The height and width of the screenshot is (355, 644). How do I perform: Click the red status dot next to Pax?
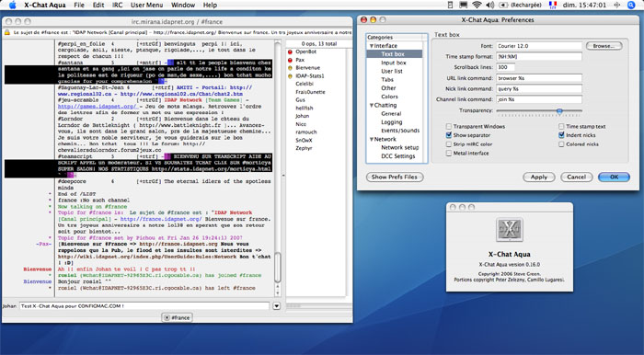tap(290, 60)
